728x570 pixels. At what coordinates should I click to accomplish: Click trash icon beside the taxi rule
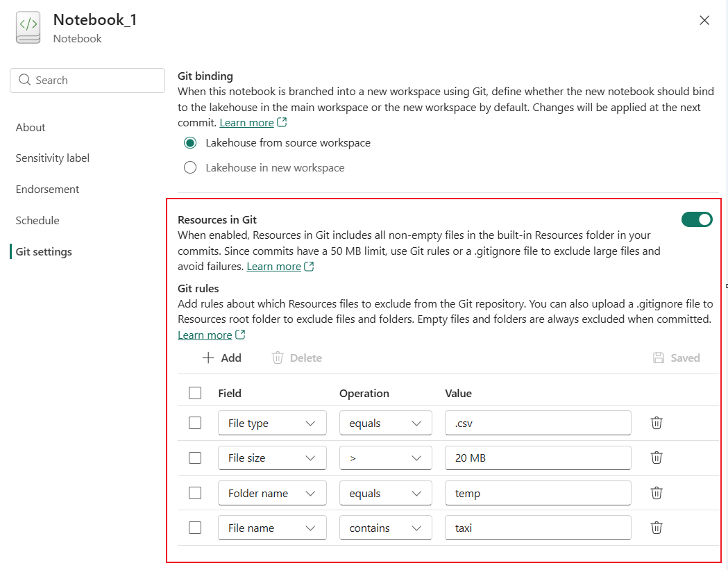[x=657, y=528]
